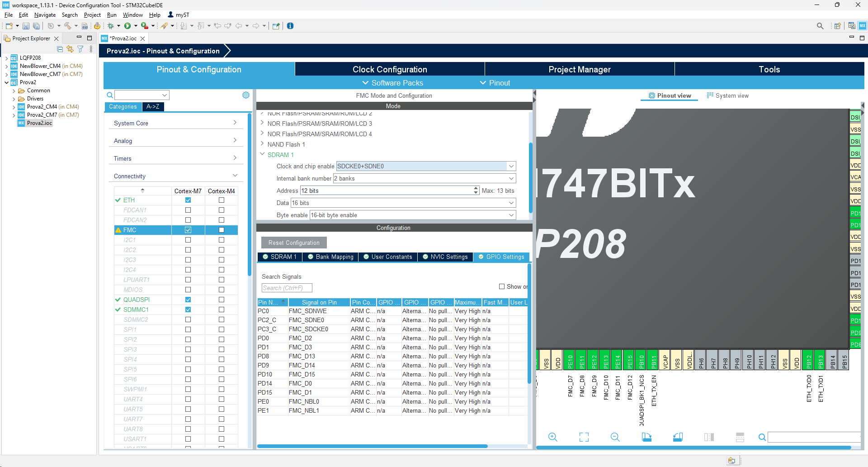Open the pinout search settings gear icon
Viewport: 868px width, 467px height.
click(x=245, y=95)
